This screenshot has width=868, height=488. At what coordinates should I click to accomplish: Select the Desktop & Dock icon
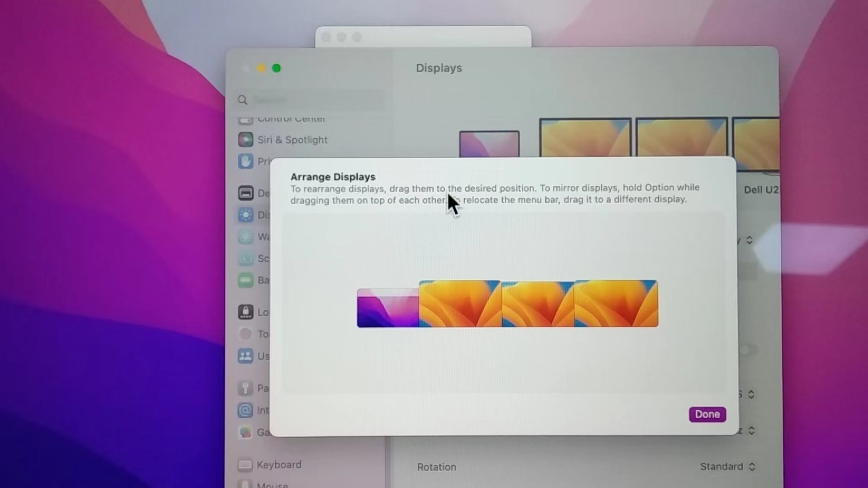245,193
